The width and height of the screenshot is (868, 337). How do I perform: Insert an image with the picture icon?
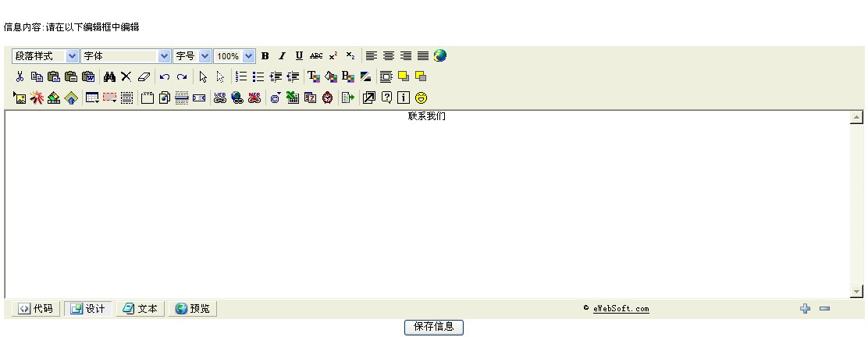pyautogui.click(x=20, y=98)
